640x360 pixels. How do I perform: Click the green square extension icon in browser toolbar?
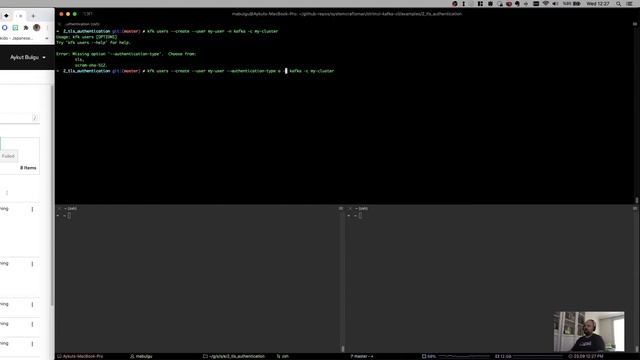click(x=15, y=28)
